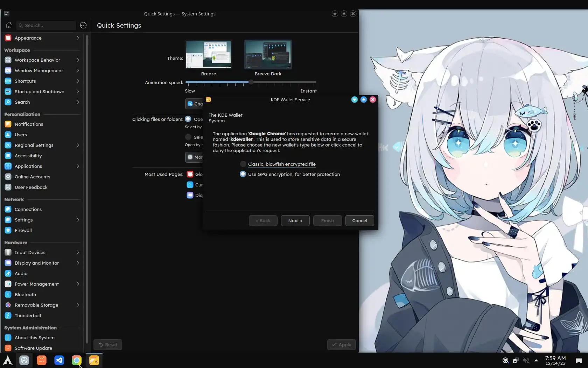The height and width of the screenshot is (368, 588).
Task: Expand the Input Devices chevron
Action: click(78, 252)
